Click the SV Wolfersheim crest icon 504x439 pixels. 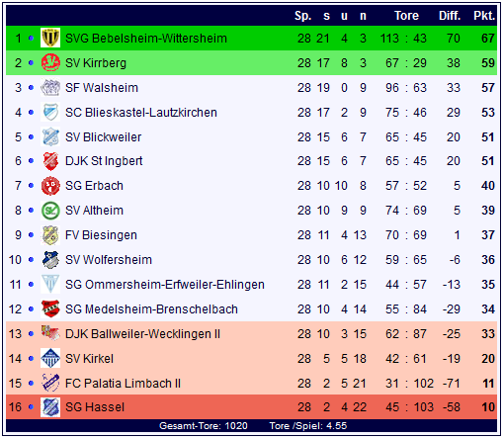pos(50,260)
